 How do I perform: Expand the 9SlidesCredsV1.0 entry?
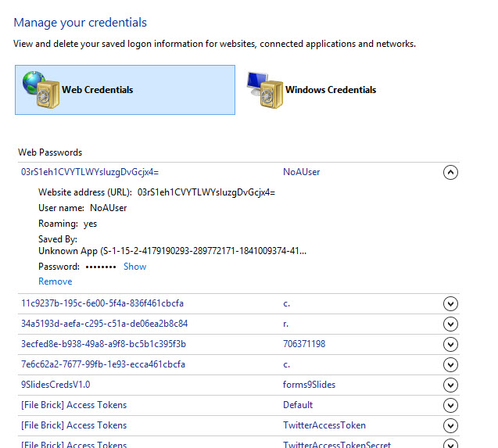450,385
